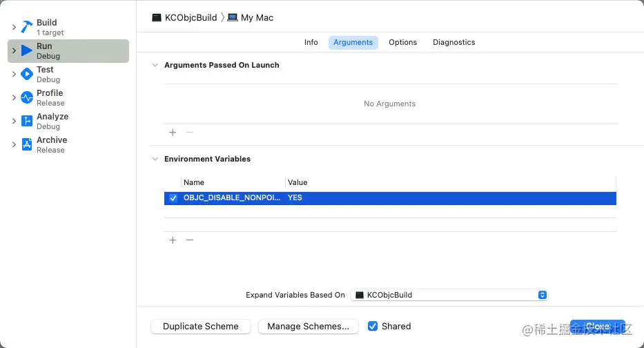Screen dimensions: 644x348
Task: Switch to the Info tab
Action: (311, 42)
